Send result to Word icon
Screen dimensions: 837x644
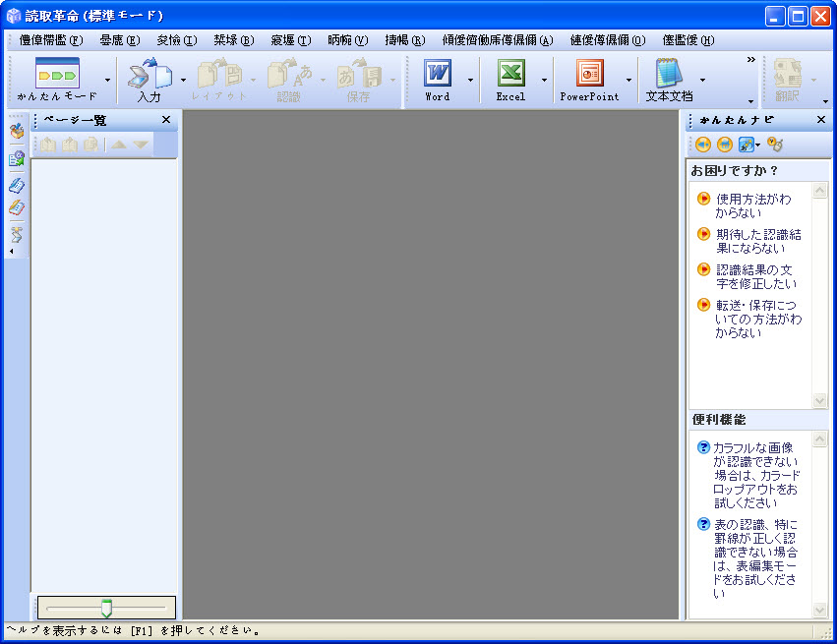(438, 73)
